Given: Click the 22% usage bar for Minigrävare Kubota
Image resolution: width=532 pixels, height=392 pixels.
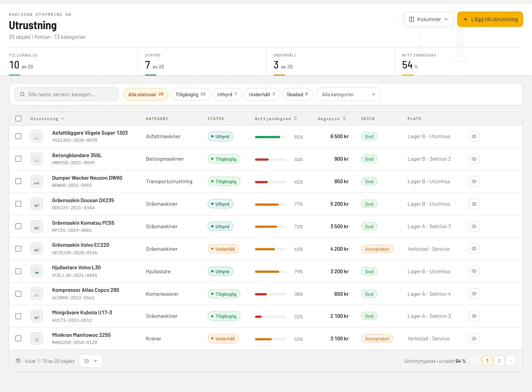Looking at the screenshot, I should (270, 317).
